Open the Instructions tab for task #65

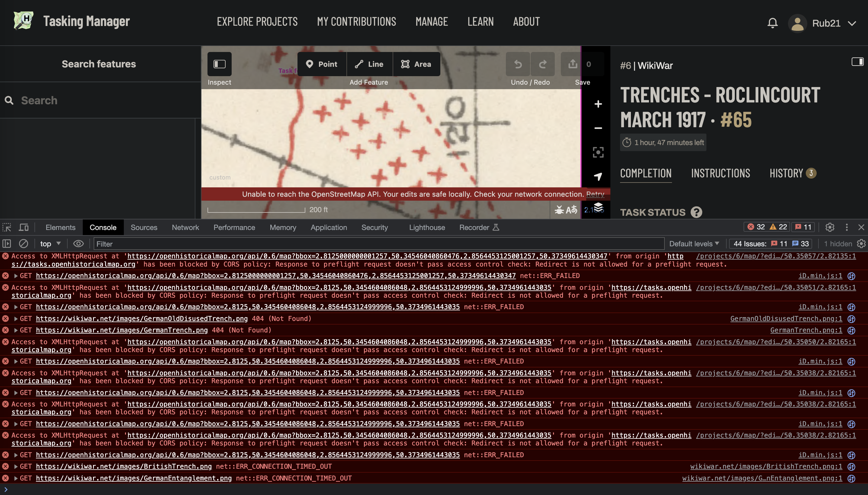point(720,173)
